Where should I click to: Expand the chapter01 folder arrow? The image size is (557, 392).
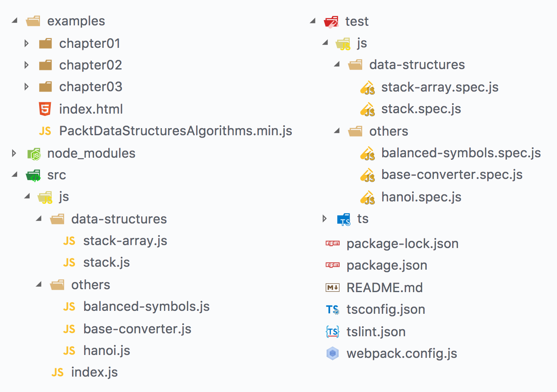pyautogui.click(x=27, y=43)
